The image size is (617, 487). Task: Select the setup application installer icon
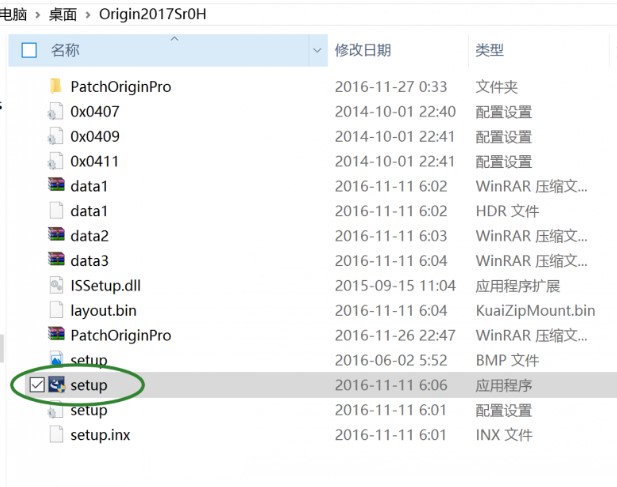(x=56, y=385)
